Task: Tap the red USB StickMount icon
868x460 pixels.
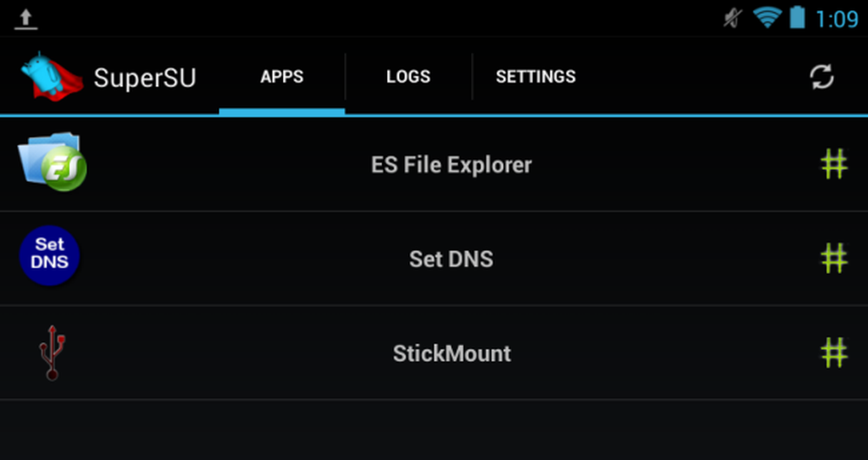Action: click(x=52, y=352)
